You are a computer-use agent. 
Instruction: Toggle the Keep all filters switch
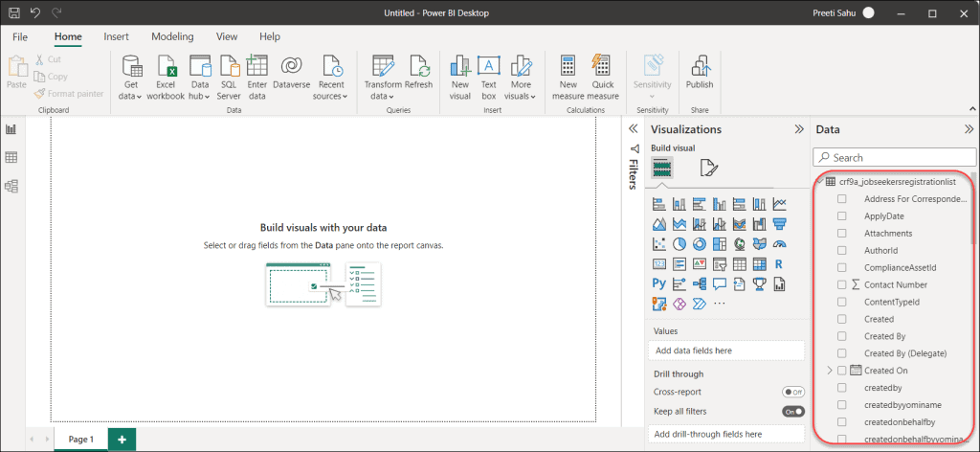[x=793, y=412]
